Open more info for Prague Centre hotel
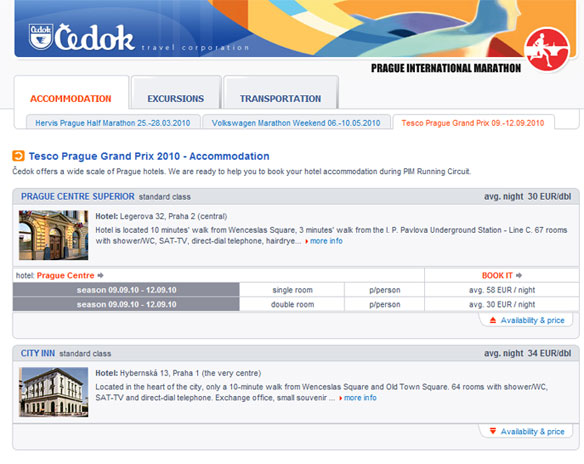 (326, 241)
